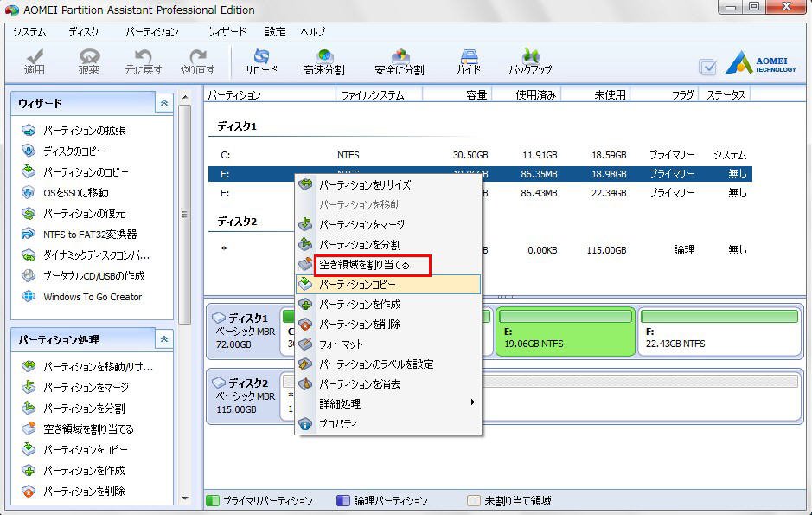Image resolution: width=812 pixels, height=515 pixels.
Task: Click the checklist icon beside AOMEI logo
Action: (707, 67)
